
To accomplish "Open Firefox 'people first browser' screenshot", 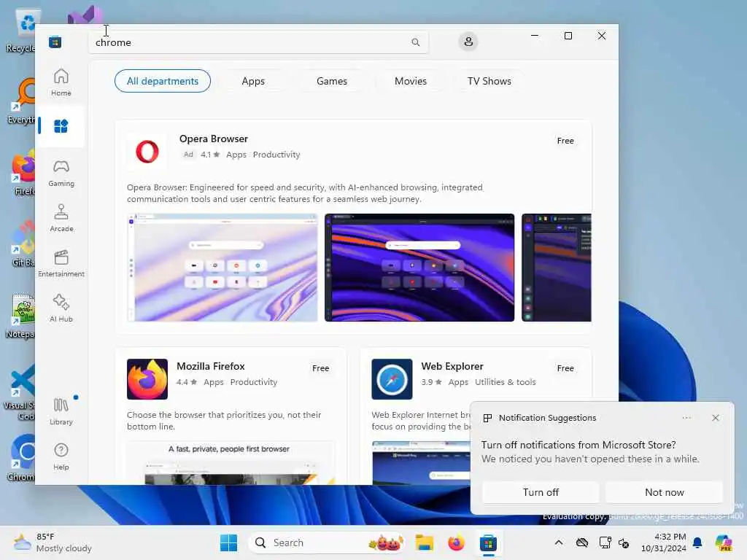I will click(231, 463).
